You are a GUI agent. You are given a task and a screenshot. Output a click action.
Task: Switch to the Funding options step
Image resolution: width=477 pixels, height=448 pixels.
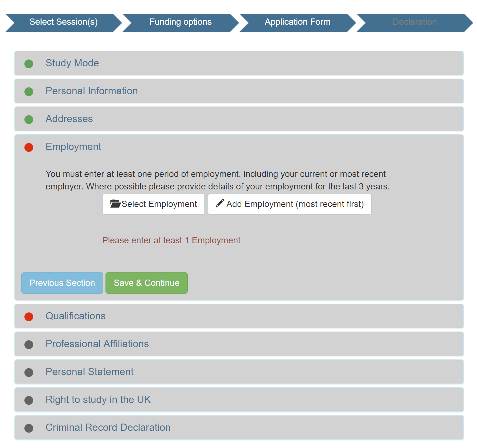point(181,22)
